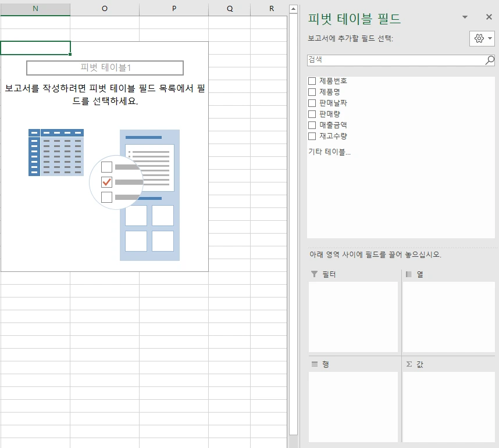Click the gear tools icon in the fields pane
499x448 pixels.
coord(479,38)
